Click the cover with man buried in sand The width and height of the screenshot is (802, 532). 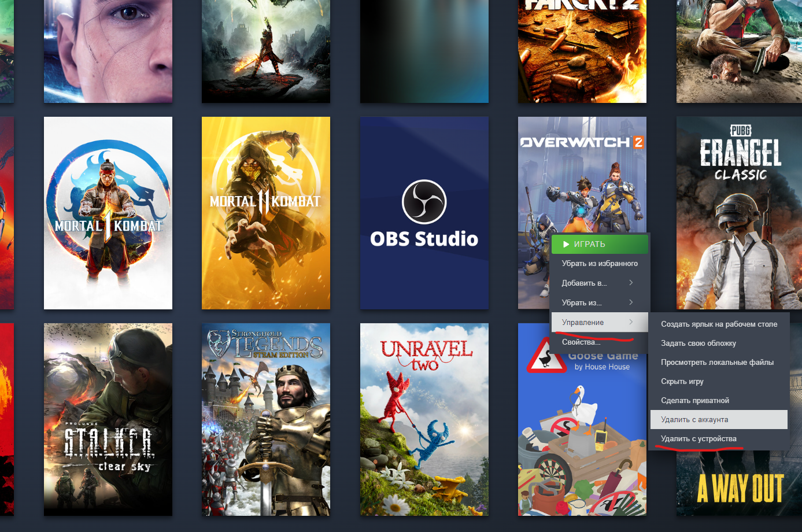[739, 51]
